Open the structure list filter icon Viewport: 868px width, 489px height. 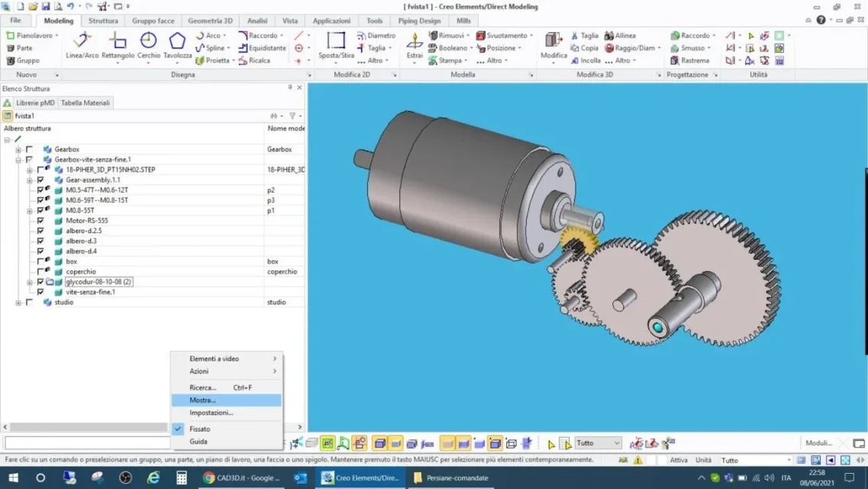tap(292, 115)
